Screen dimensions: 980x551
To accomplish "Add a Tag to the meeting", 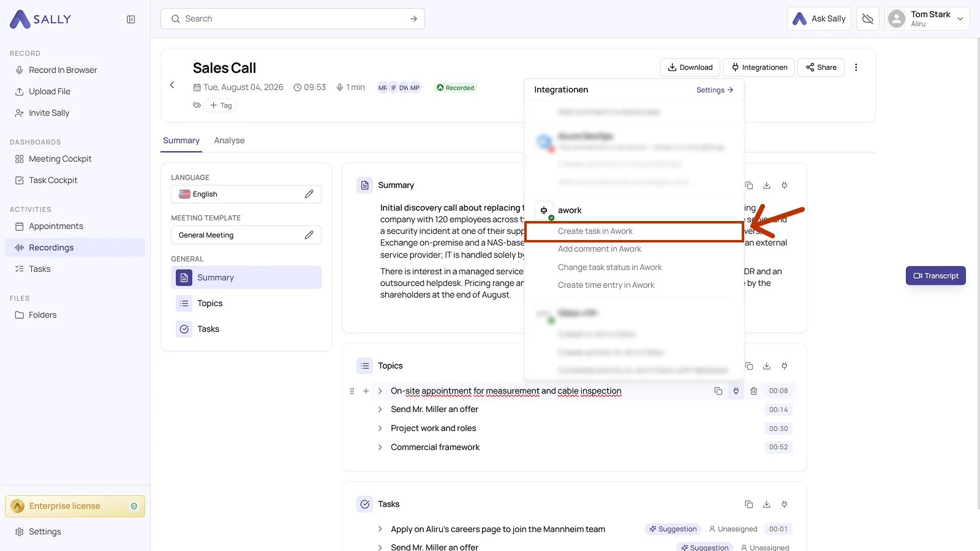I will click(x=221, y=105).
